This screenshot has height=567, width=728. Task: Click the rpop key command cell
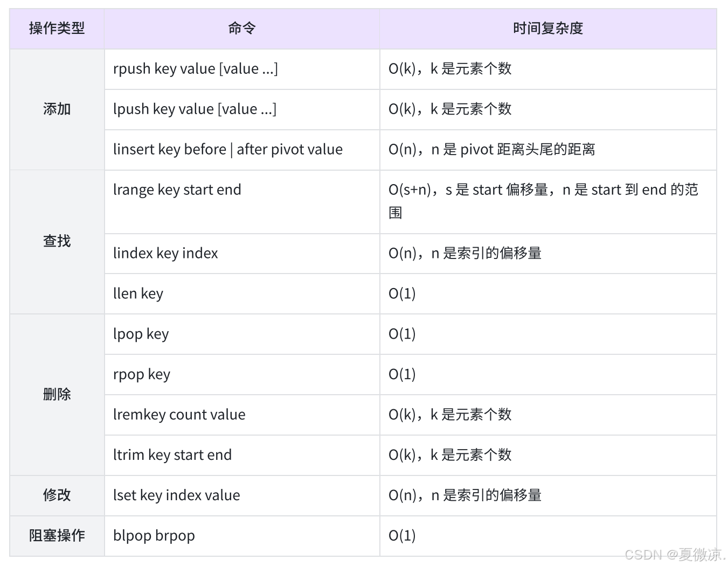coord(142,374)
